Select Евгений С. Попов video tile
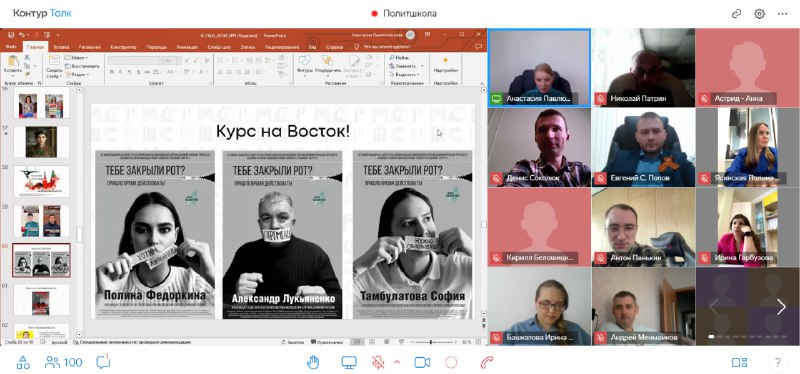The width and height of the screenshot is (800, 374). [x=643, y=147]
